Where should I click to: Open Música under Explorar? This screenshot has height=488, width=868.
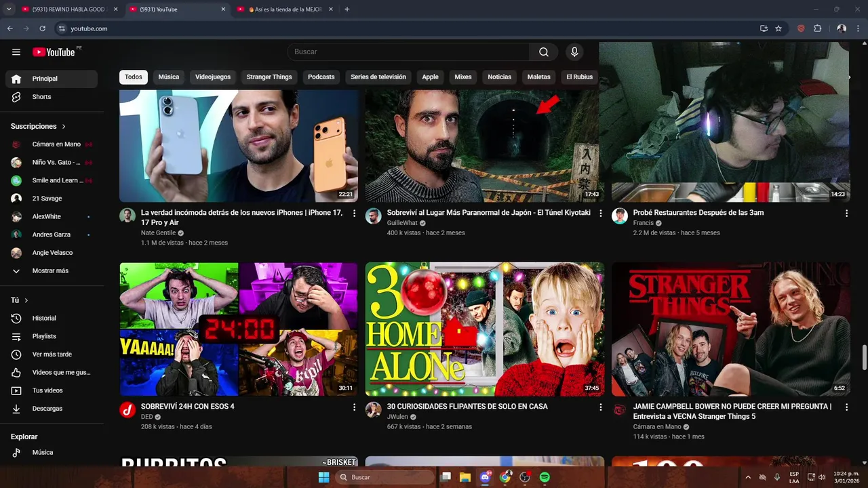pos(52,452)
